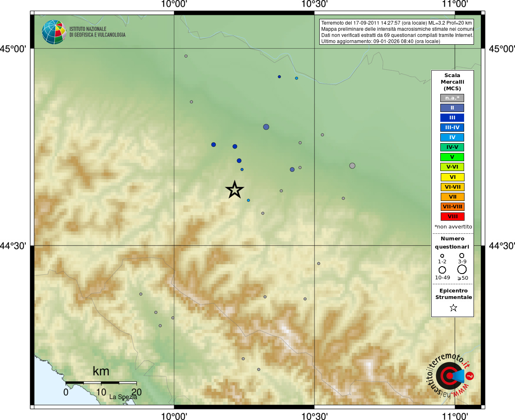Click the earthquake info text box
Screen dimensions: 515x420
click(396, 32)
